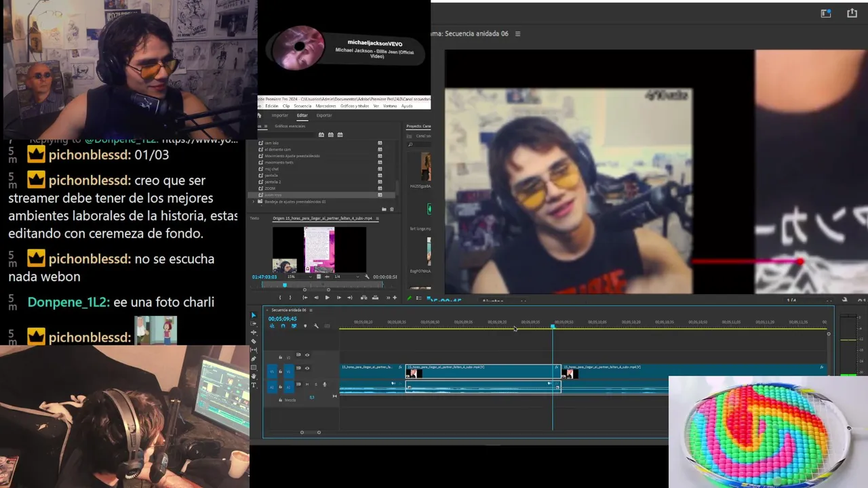Mute track A1 with M button
Screen dimensions: 868x488
307,384
